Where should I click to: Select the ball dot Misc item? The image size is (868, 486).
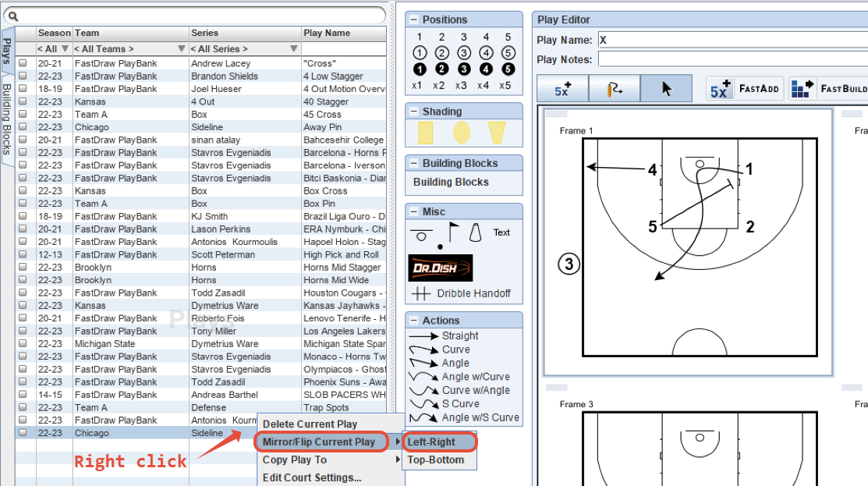pos(440,247)
